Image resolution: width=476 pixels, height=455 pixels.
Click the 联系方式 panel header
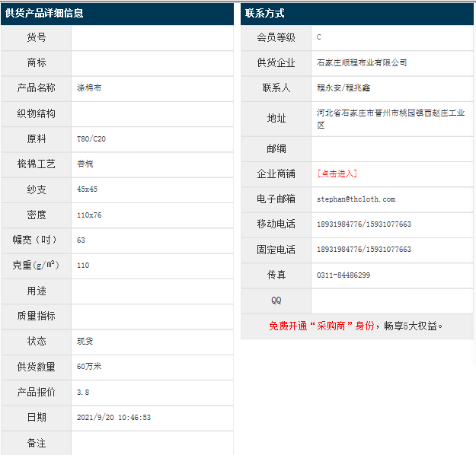tap(265, 13)
